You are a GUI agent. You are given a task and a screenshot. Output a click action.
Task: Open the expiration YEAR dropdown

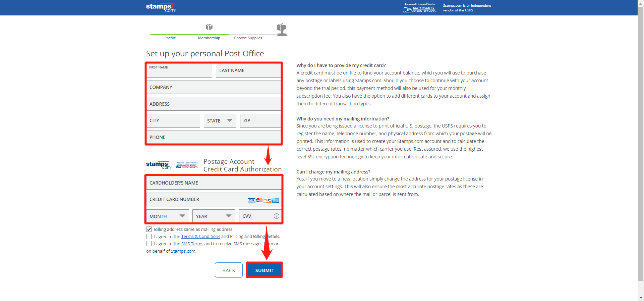214,216
